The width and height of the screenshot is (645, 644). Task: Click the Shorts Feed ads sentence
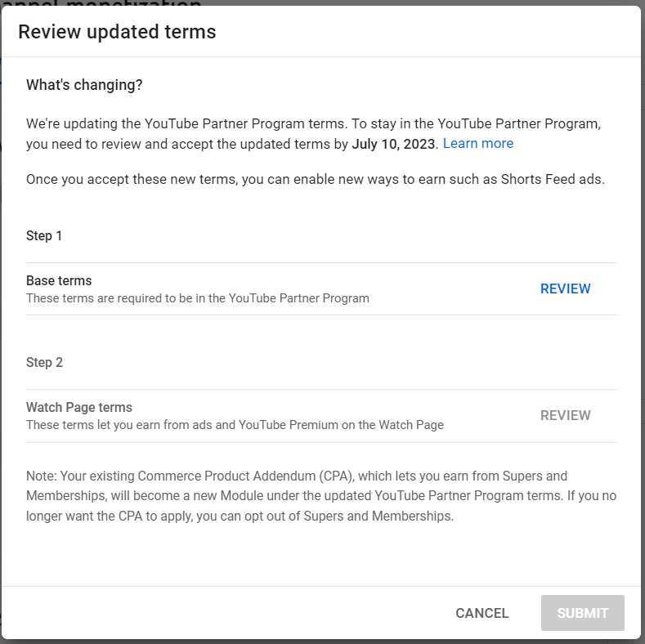point(315,179)
